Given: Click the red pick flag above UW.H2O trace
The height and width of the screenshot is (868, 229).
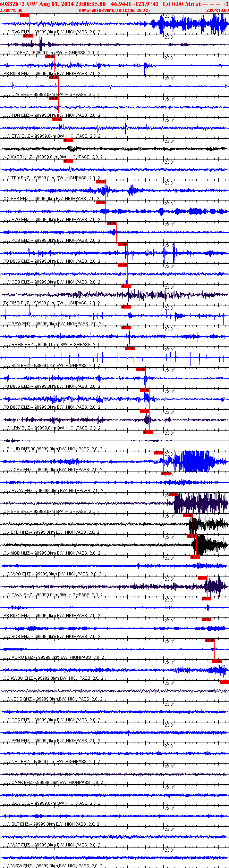Looking at the screenshot, I should pos(101,203).
